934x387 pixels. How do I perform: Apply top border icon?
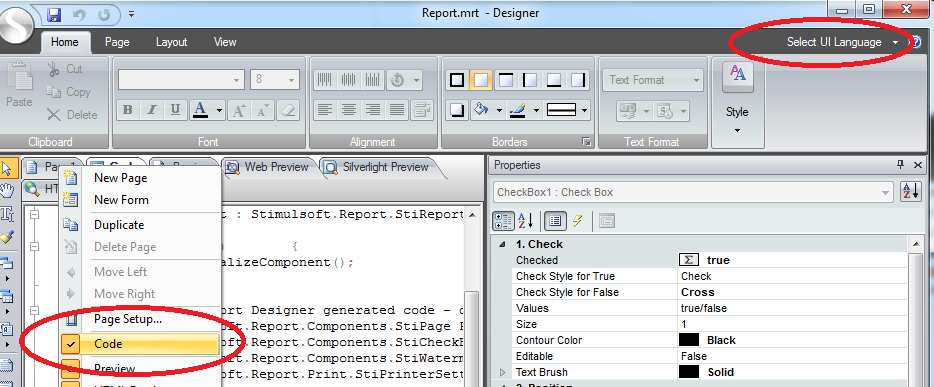[506, 80]
